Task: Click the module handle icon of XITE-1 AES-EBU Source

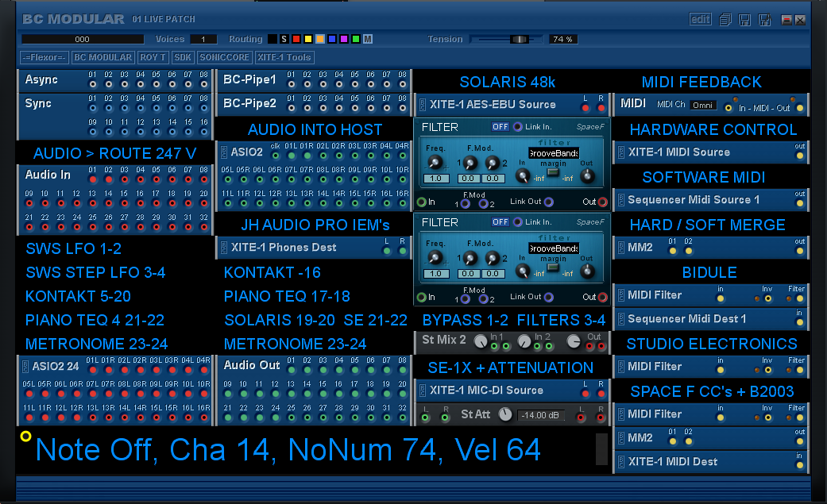Action: tap(423, 105)
